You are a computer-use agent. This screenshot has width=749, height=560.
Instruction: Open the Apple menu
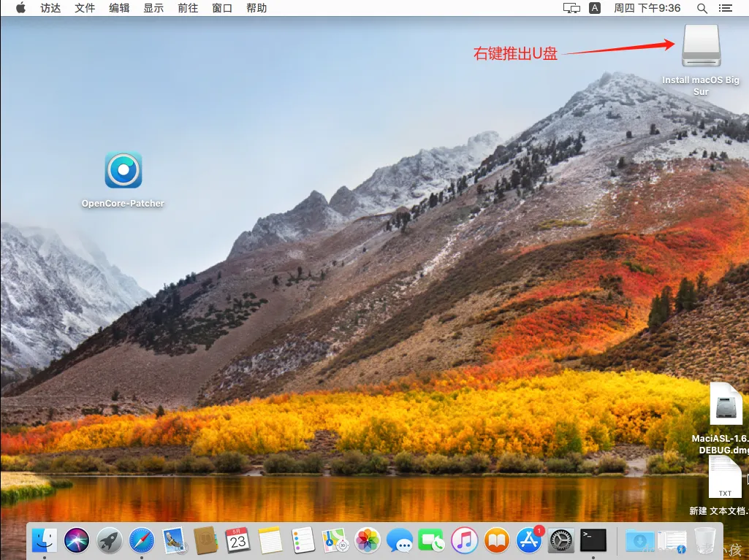click(x=20, y=8)
